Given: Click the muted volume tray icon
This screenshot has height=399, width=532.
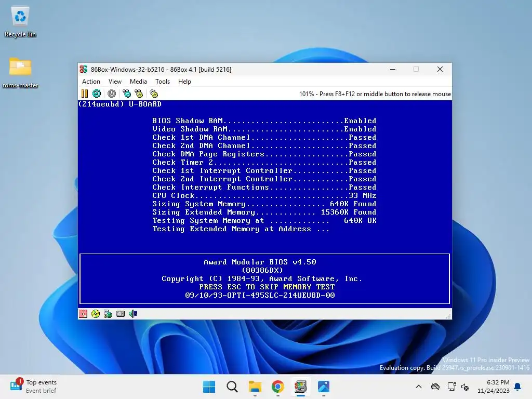Looking at the screenshot, I should pyautogui.click(x=465, y=387).
